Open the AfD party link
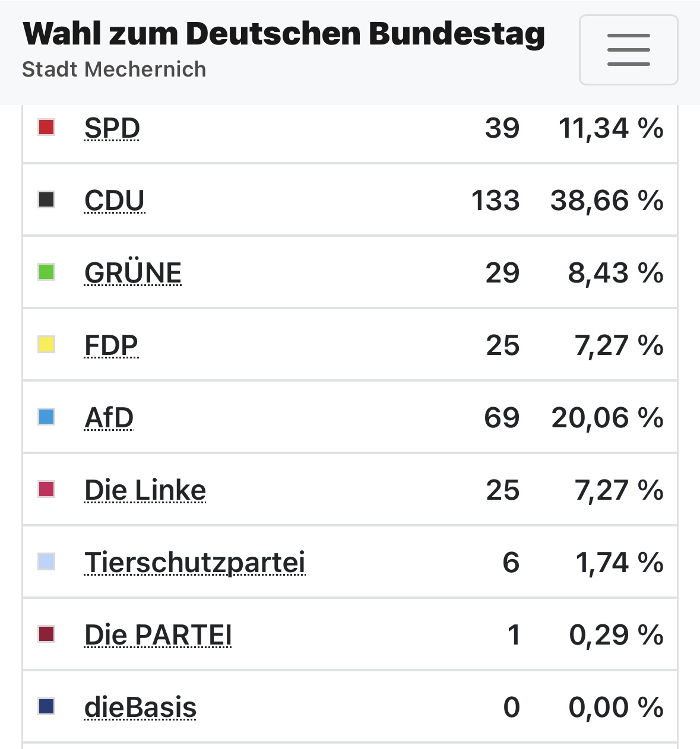Image resolution: width=700 pixels, height=749 pixels. [109, 418]
